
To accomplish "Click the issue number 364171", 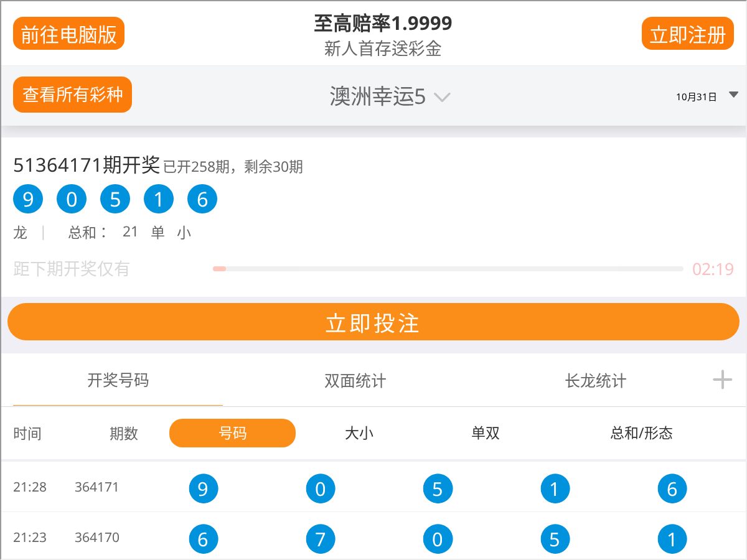I will [x=96, y=487].
